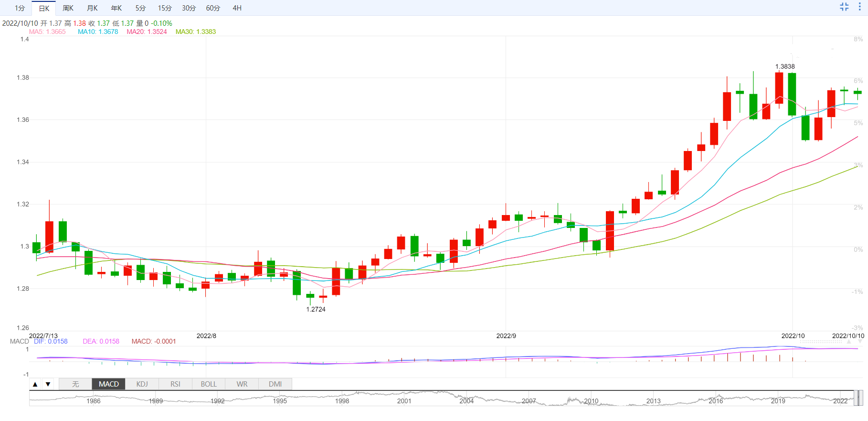Viewport: 868px width, 421px height.
Task: Select the 无 (none) indicator option
Action: [x=75, y=384]
